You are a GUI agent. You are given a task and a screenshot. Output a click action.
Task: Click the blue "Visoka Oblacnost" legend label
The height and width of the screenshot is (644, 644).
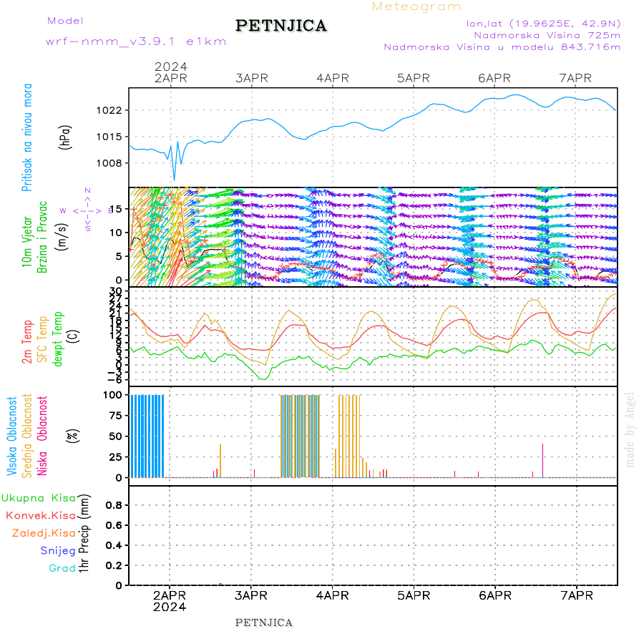[x=12, y=436]
